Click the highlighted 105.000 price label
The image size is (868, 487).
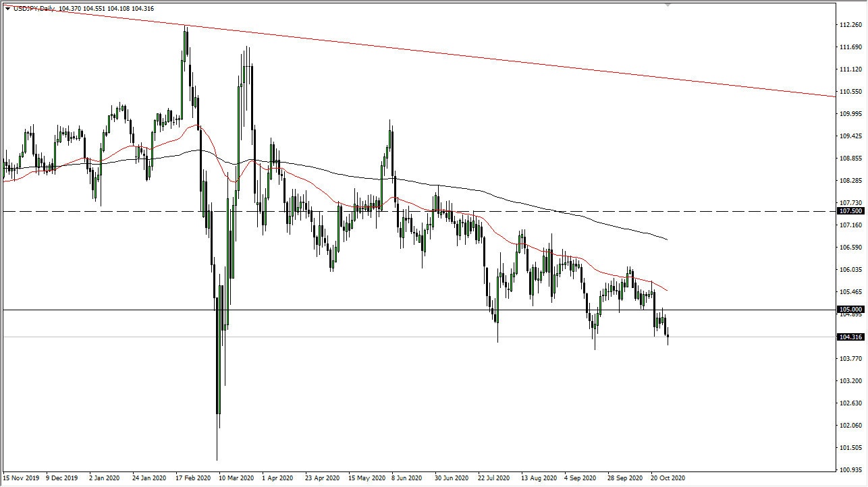pos(849,310)
